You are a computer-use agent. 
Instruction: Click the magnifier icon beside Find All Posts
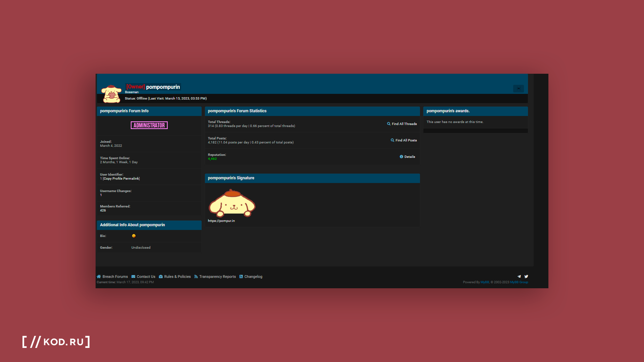click(x=392, y=140)
